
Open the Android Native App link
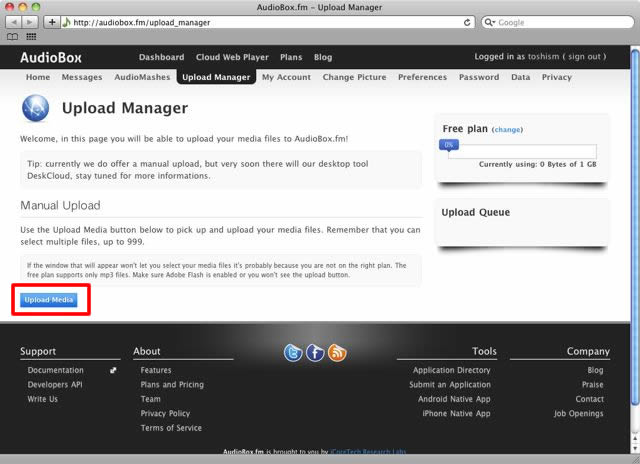click(x=454, y=399)
